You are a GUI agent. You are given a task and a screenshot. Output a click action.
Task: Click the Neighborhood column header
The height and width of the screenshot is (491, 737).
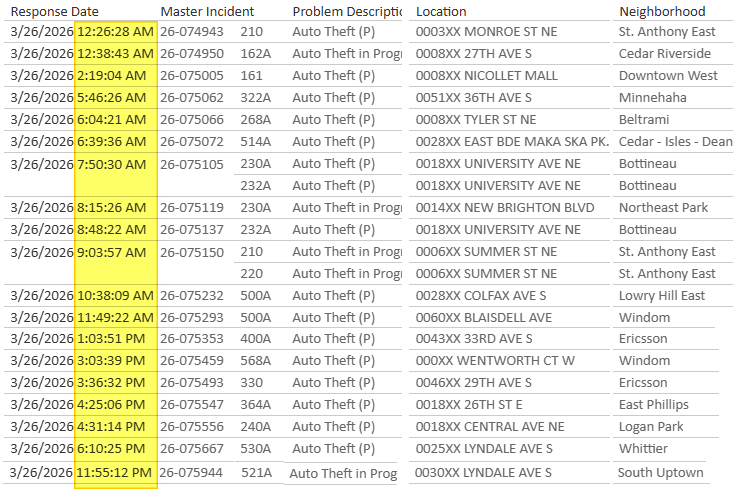click(662, 11)
